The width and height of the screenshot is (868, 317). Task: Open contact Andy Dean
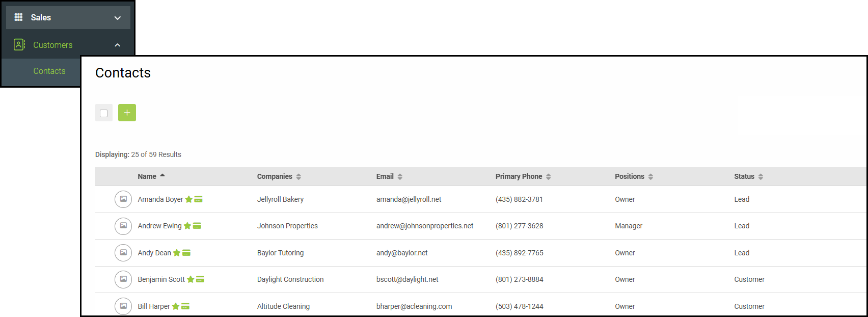(154, 253)
